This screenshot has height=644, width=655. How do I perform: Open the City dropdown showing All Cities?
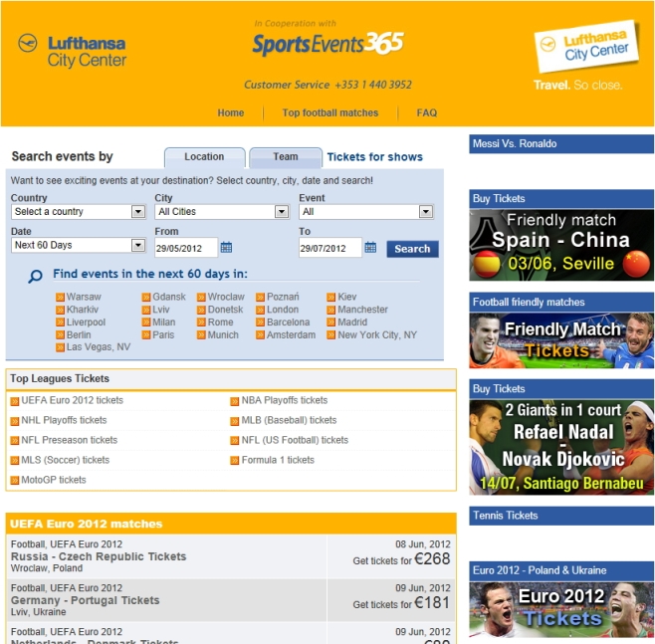(x=222, y=212)
